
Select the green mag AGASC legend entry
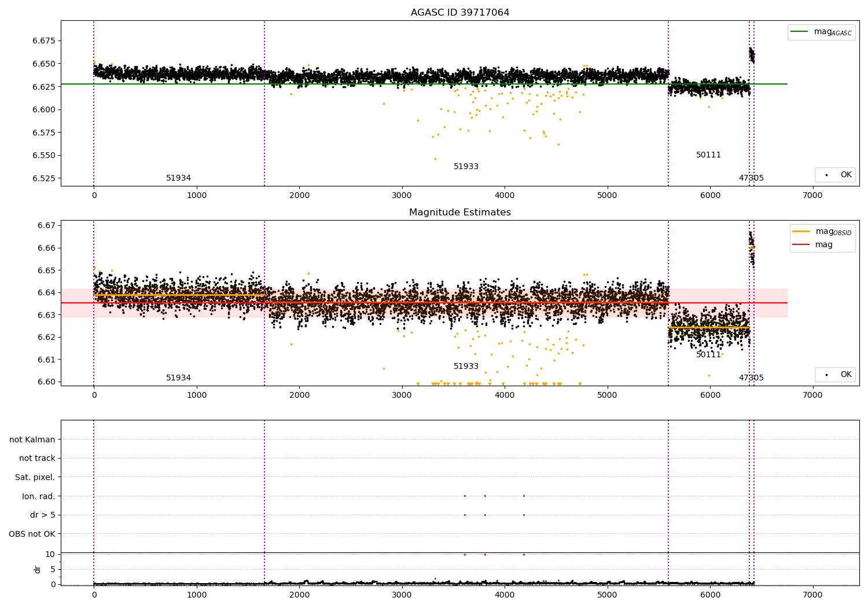(x=821, y=32)
